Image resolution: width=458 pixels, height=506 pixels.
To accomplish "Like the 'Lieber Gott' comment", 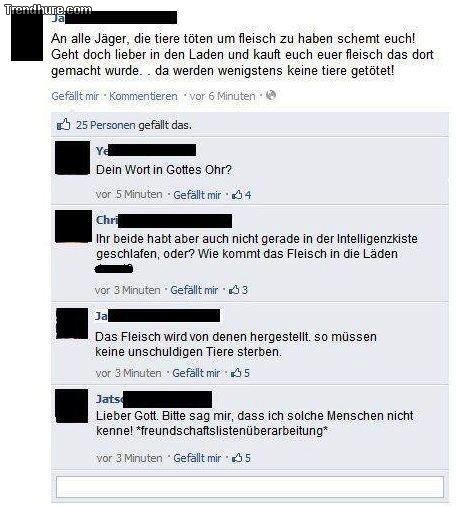I will 197,458.
